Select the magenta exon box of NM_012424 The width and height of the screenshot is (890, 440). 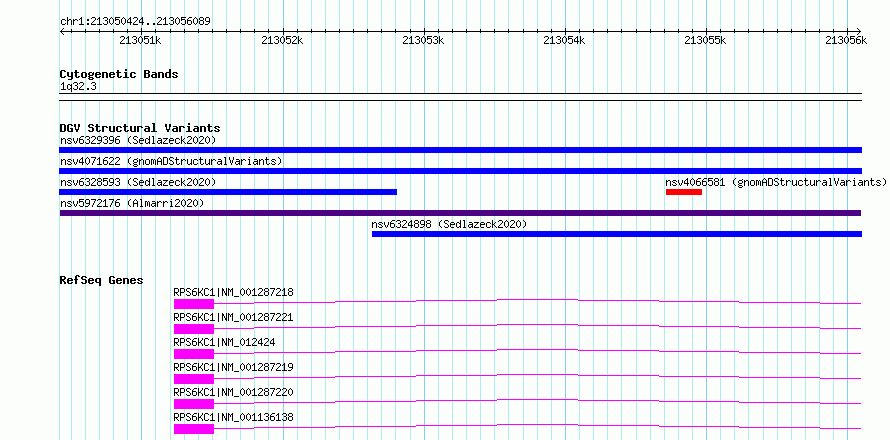click(194, 354)
